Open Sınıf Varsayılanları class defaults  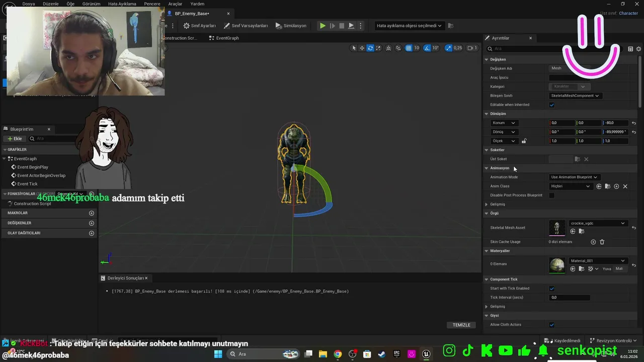[246, 26]
